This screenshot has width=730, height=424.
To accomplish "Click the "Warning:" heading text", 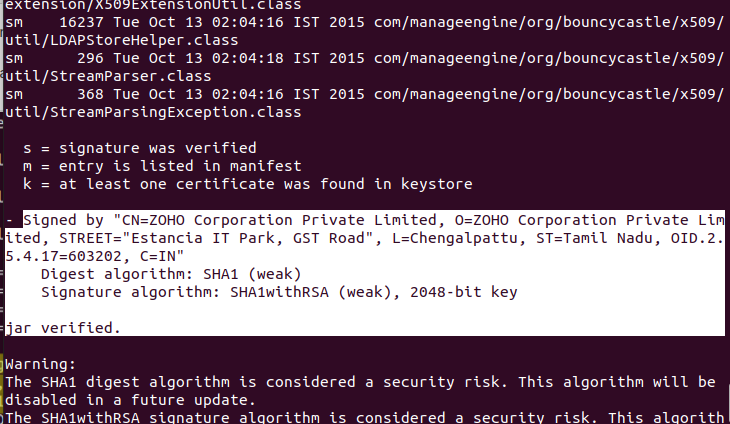I will pos(39,364).
